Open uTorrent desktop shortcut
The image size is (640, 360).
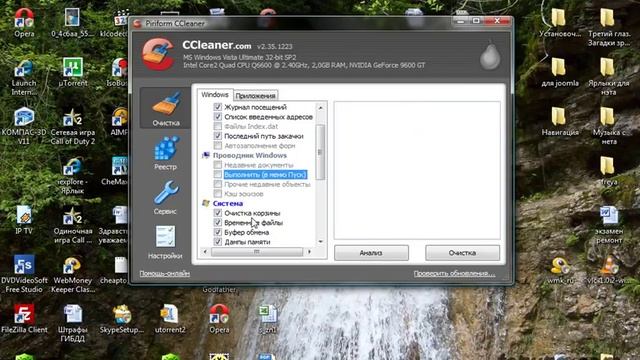coord(73,72)
